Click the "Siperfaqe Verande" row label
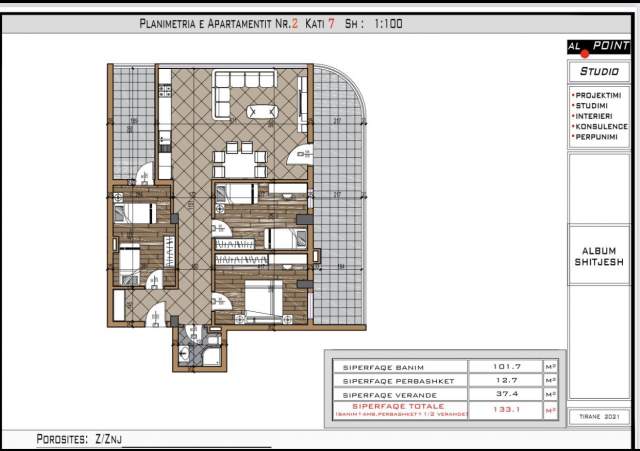 [389, 395]
